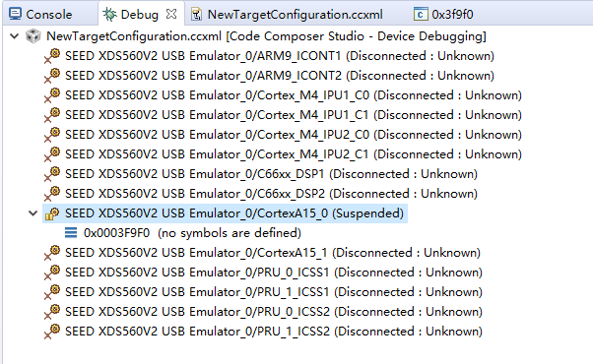Click the Cortex_M4_IPU1_C0 core icon
This screenshot has width=593, height=364.
[52, 95]
